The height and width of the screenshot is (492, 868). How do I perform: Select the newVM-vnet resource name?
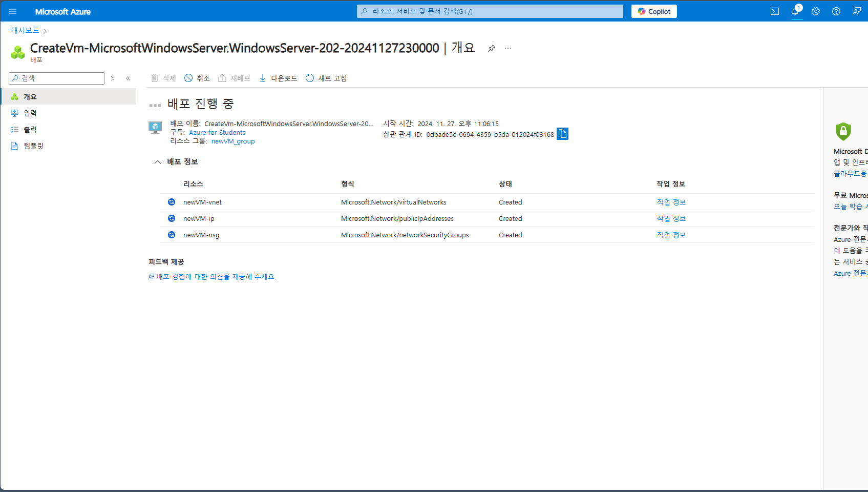pyautogui.click(x=202, y=202)
